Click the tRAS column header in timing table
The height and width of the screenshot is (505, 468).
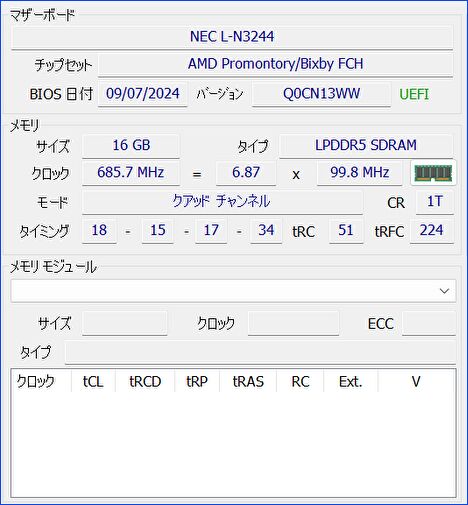coord(248,382)
